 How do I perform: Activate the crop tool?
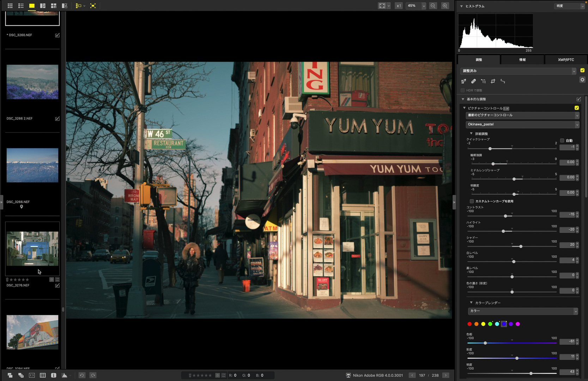[493, 81]
